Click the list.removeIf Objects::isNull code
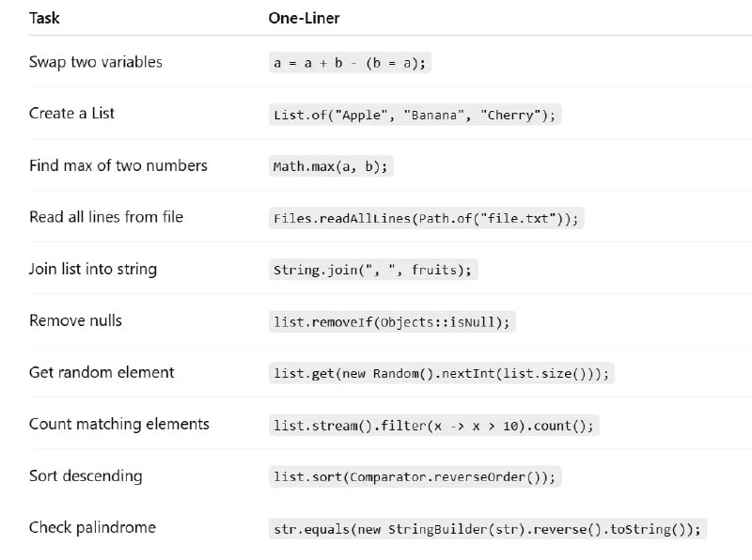This screenshot has width=752, height=560. coord(392,321)
